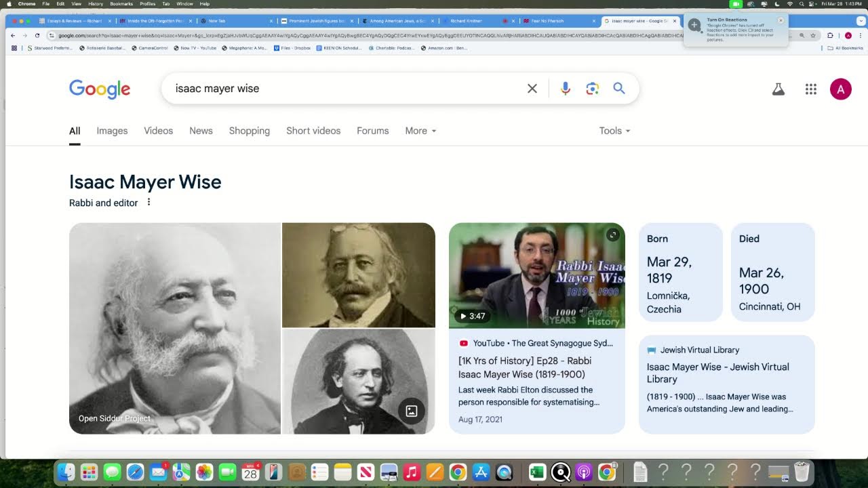
Task: Start voice search with the microphone icon
Action: 565,89
